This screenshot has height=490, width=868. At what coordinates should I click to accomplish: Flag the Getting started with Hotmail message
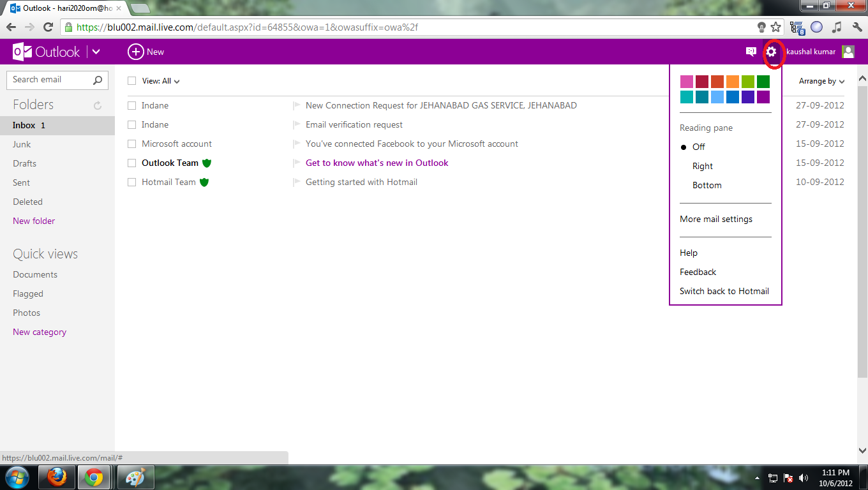[297, 182]
